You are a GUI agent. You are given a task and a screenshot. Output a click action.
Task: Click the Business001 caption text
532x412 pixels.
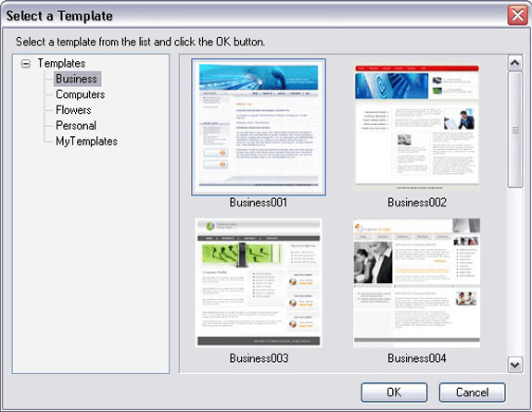click(259, 202)
